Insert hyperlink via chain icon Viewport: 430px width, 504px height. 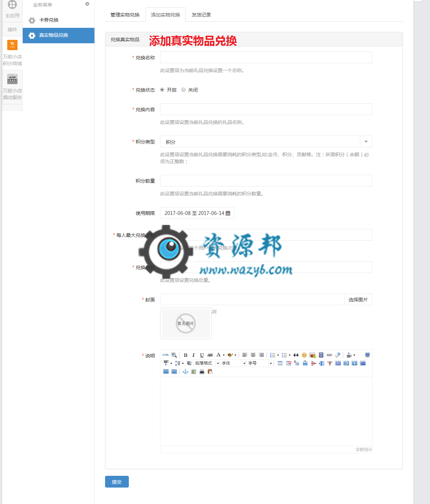(329, 355)
